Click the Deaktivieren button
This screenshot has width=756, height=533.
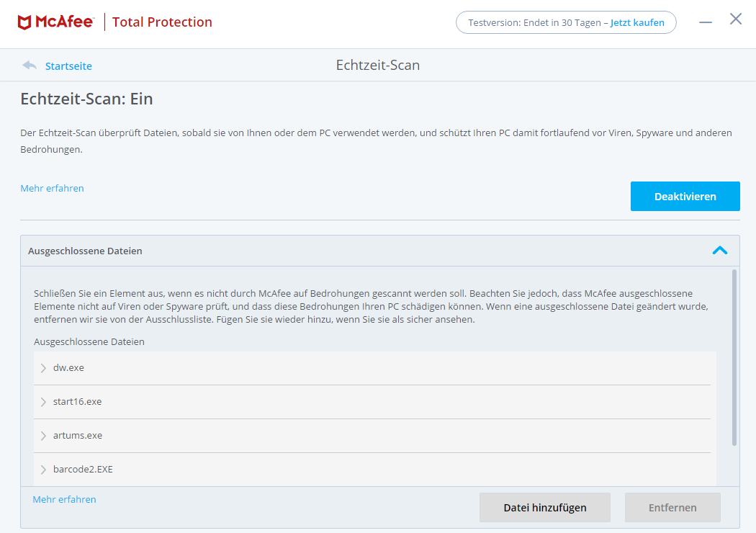coord(685,197)
